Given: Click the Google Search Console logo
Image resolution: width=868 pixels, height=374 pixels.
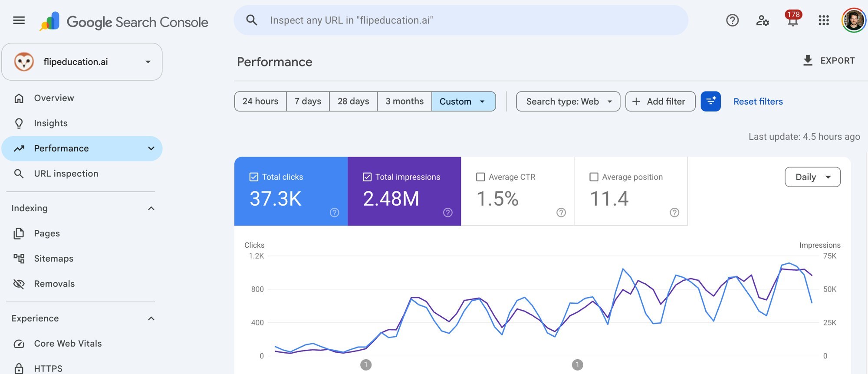Looking at the screenshot, I should click(124, 21).
